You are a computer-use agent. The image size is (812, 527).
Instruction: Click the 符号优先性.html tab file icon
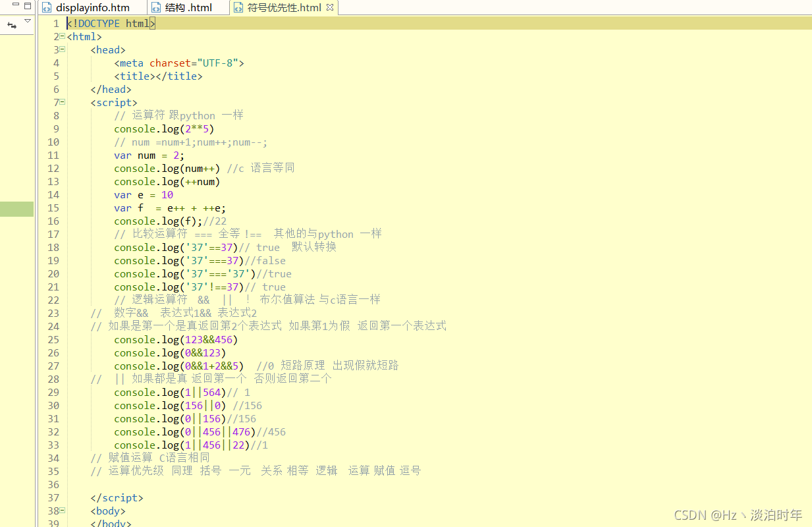239,8
